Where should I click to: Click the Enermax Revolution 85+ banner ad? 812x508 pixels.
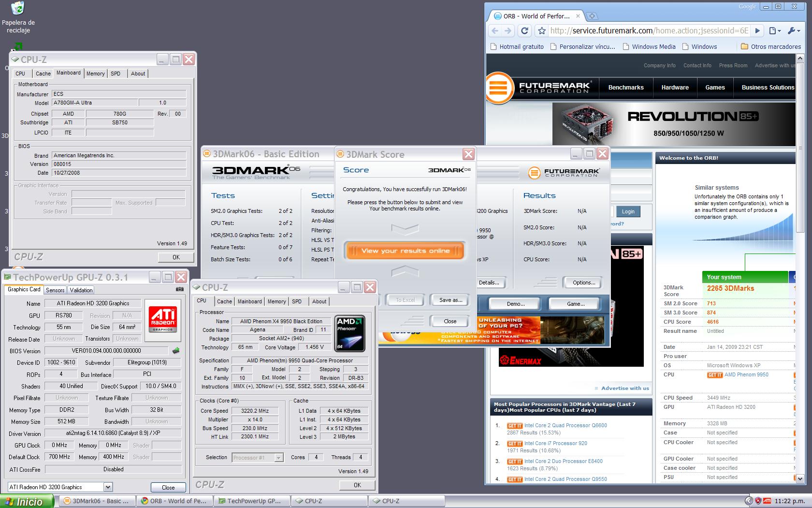click(x=673, y=124)
